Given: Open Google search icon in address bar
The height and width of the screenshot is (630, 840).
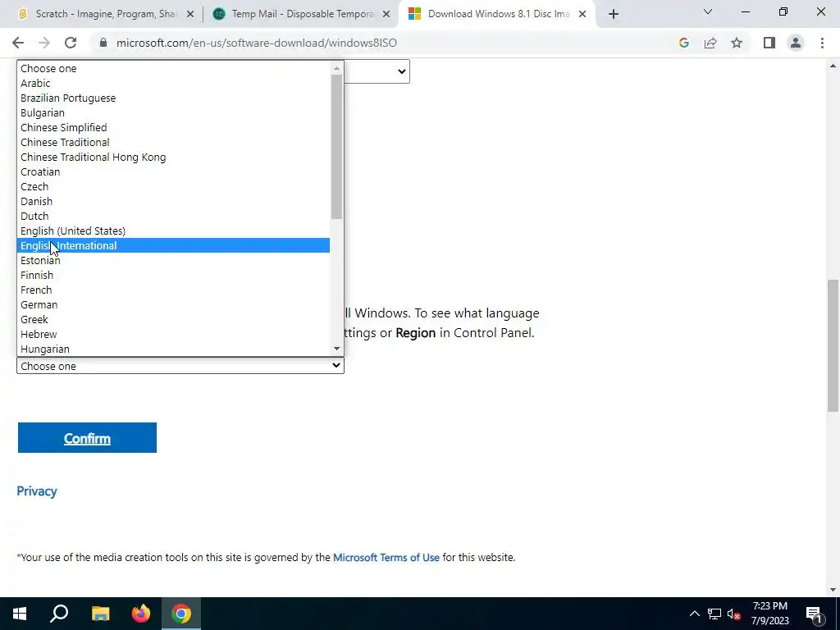Looking at the screenshot, I should tap(683, 43).
